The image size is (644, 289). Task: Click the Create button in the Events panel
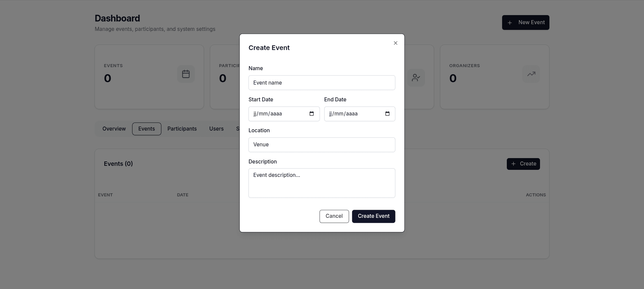click(523, 164)
